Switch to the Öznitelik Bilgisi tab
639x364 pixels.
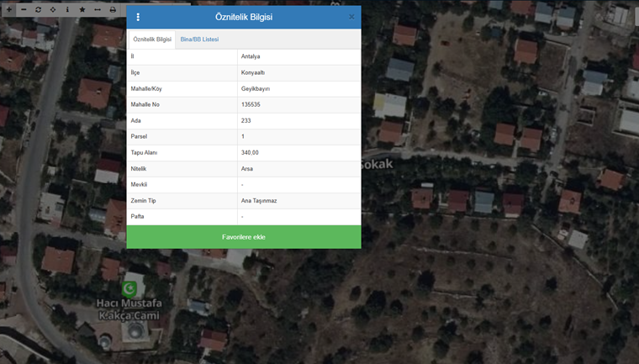click(152, 40)
